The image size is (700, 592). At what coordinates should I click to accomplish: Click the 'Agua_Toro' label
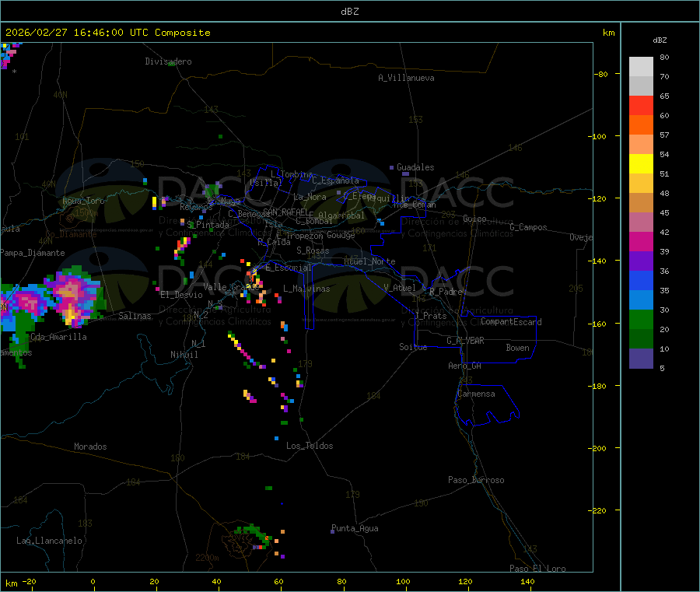click(x=83, y=201)
